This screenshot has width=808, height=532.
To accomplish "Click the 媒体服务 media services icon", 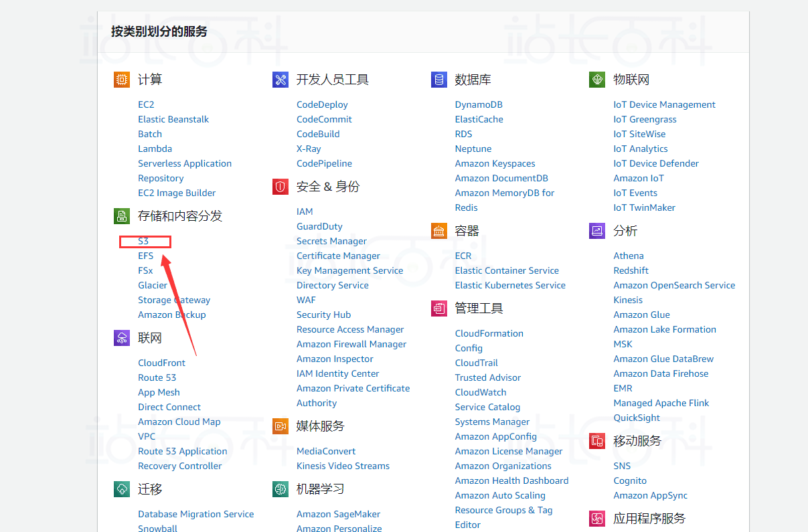I will point(280,426).
